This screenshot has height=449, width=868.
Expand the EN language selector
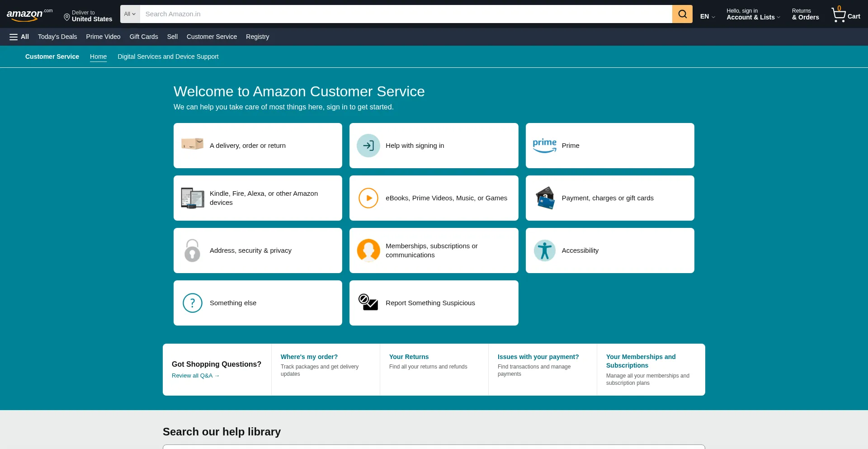click(708, 16)
